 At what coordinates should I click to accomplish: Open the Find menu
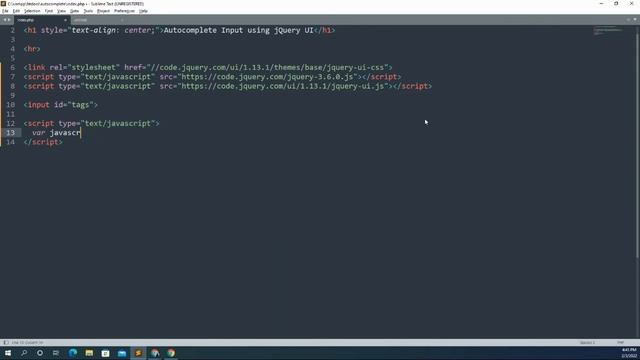(49, 11)
